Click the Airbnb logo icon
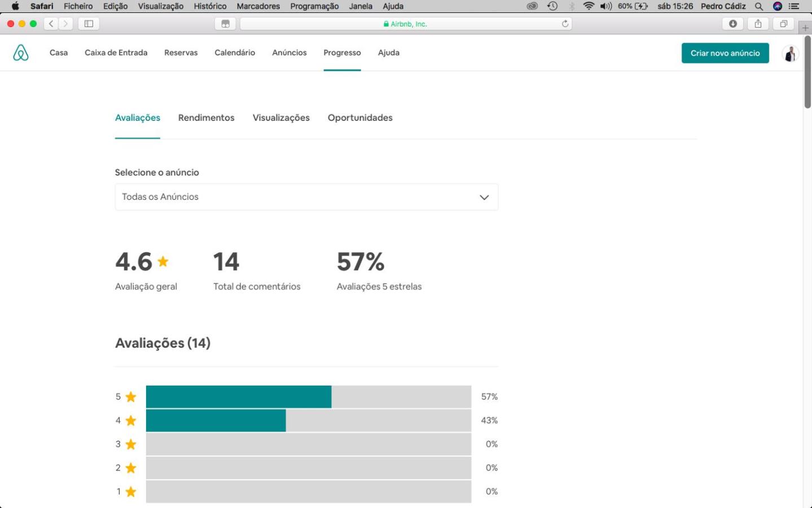Viewport: 812px width, 508px height. tap(21, 52)
